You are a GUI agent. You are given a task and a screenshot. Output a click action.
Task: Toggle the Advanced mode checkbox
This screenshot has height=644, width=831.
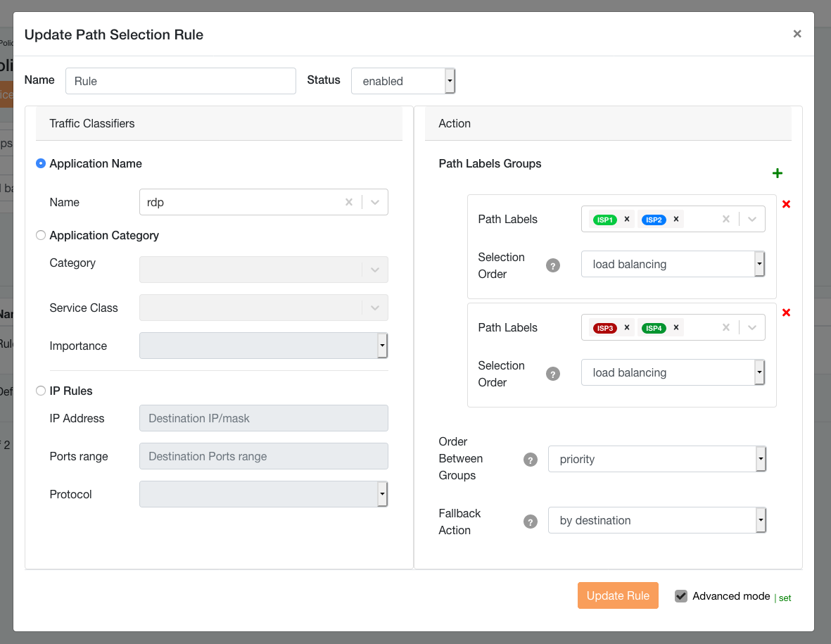click(x=680, y=596)
